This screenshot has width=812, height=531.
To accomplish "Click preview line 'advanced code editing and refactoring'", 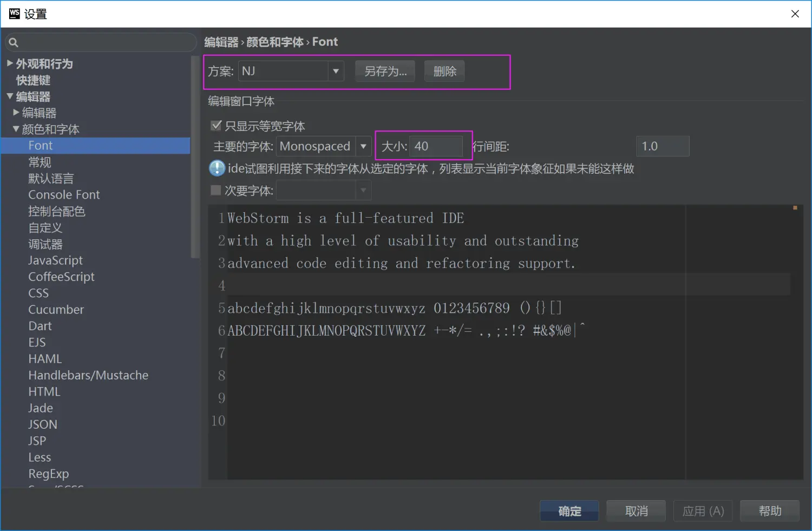I will pos(401,264).
